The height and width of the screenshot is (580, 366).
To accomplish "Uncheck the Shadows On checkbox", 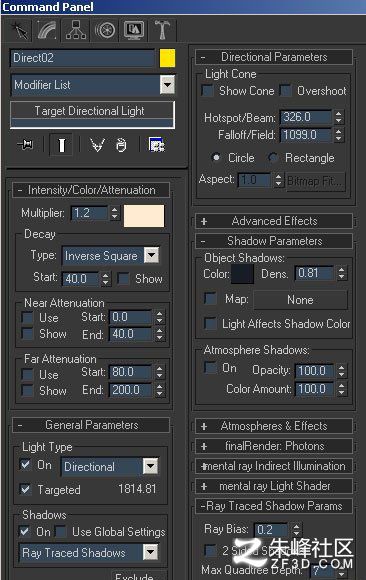I will pos(24,532).
